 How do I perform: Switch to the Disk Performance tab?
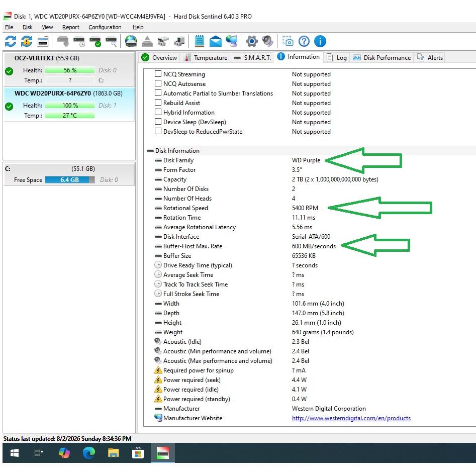tap(382, 57)
